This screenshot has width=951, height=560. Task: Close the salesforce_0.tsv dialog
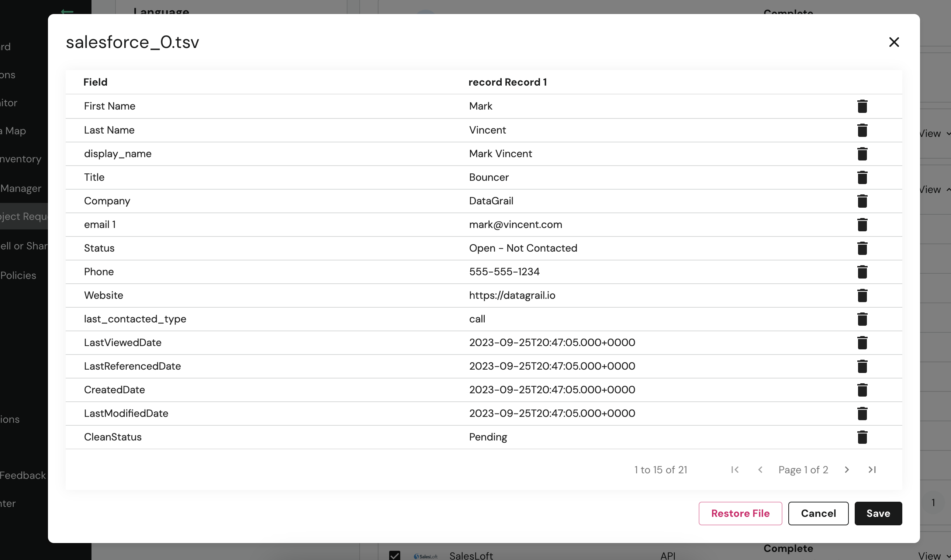click(x=894, y=42)
